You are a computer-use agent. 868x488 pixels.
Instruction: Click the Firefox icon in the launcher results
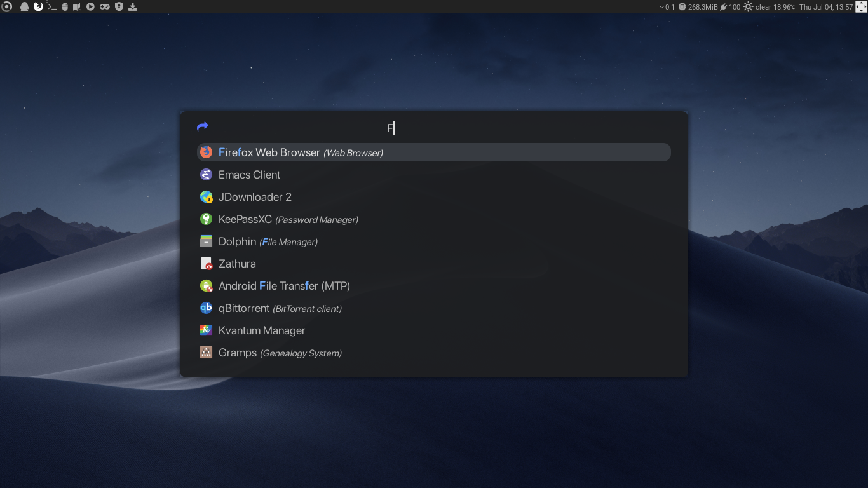[x=206, y=152]
